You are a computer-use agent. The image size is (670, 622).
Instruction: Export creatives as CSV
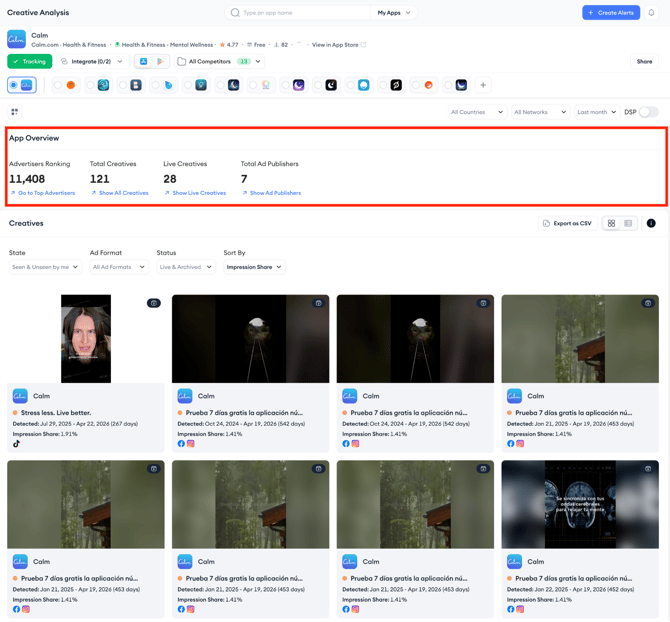point(567,223)
